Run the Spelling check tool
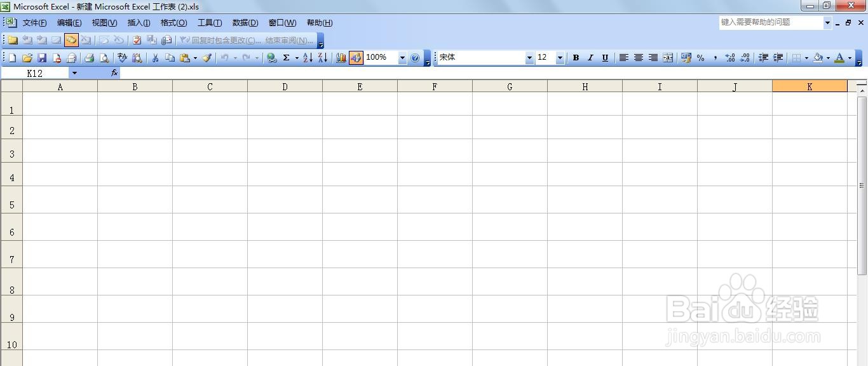The image size is (868, 366). tap(123, 58)
